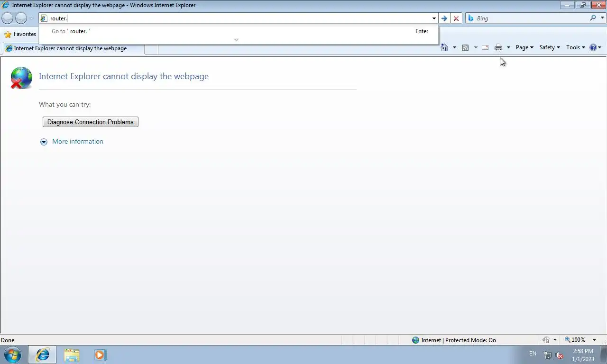Open a new blank tab
This screenshot has height=364, width=607.
[151, 48]
